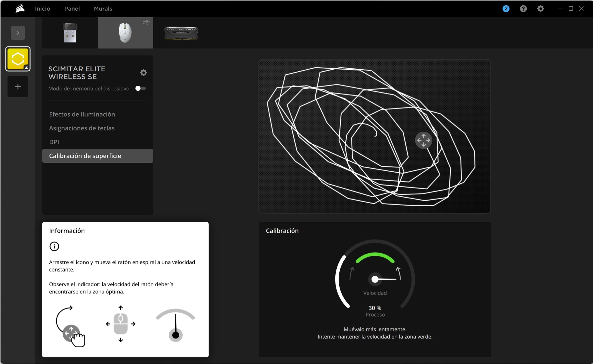
Task: Open the Inicio menu item
Action: point(42,8)
